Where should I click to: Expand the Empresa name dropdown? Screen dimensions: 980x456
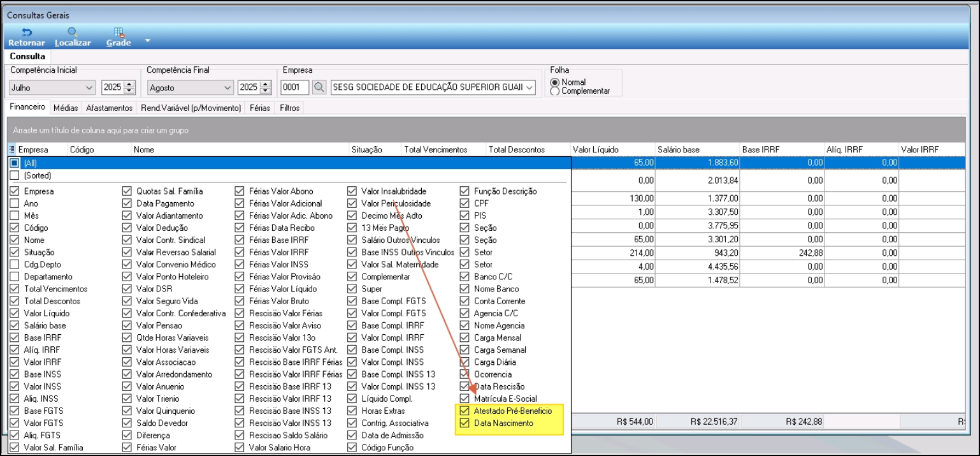[x=529, y=87]
